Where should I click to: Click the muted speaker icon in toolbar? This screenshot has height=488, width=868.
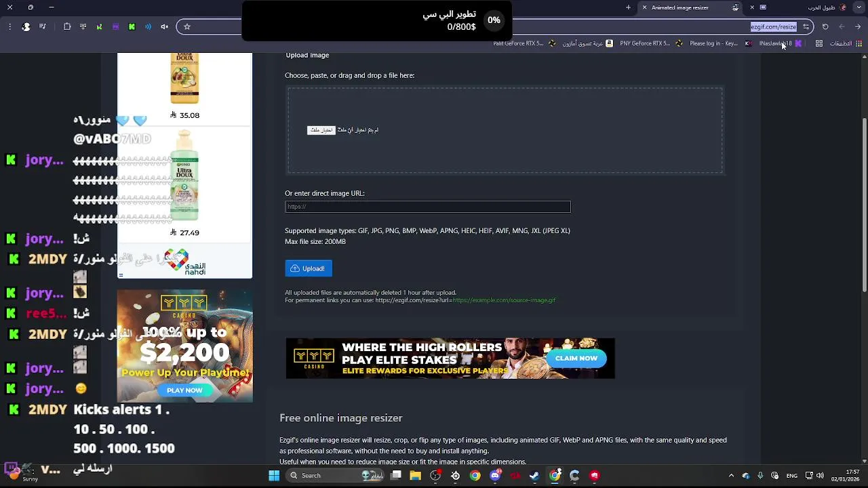tap(164, 26)
